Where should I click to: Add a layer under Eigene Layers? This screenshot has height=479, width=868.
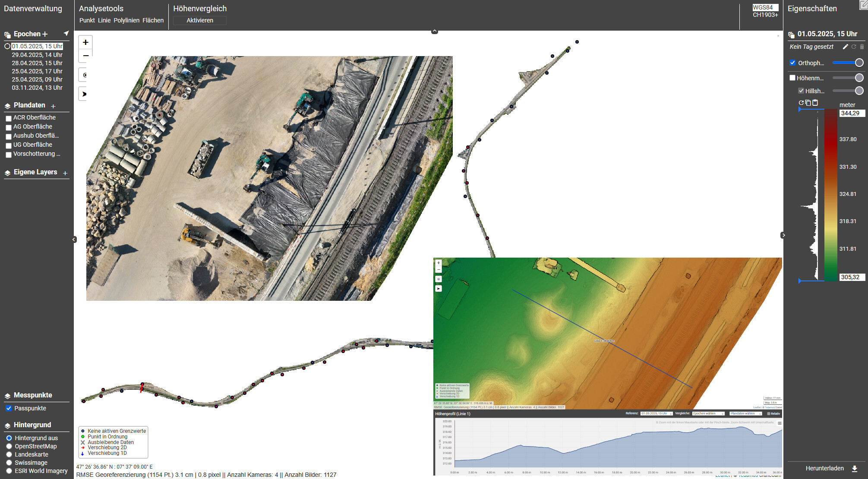(65, 173)
